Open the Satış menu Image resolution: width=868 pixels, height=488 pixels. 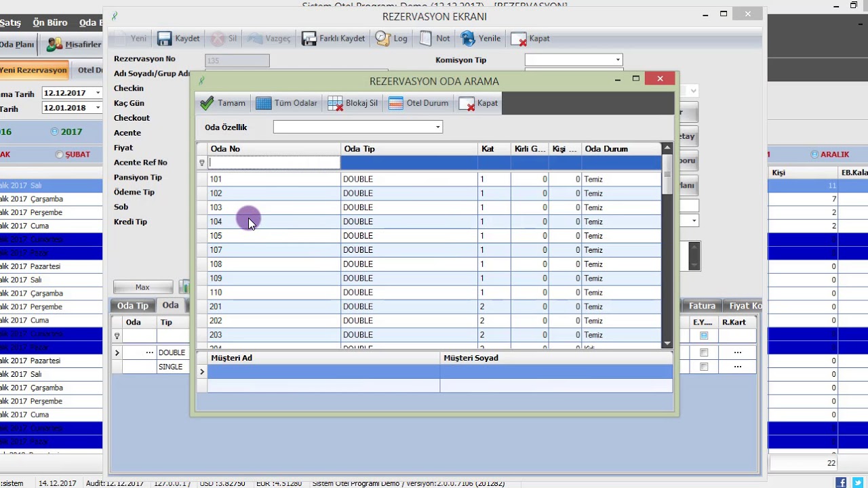click(x=10, y=23)
